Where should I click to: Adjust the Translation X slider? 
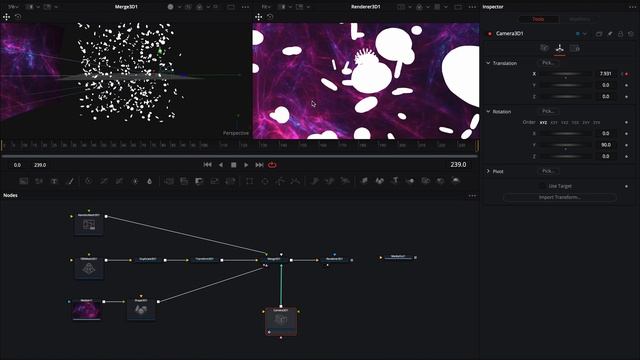pos(566,74)
